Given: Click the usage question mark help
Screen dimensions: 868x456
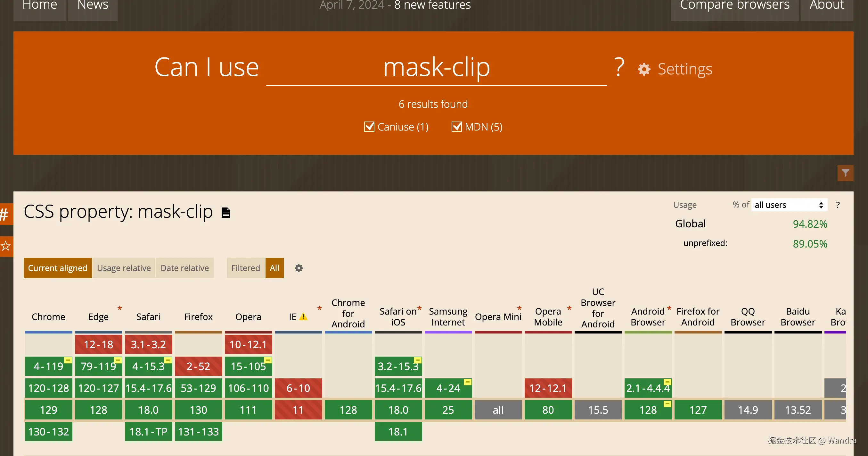Looking at the screenshot, I should [x=838, y=205].
